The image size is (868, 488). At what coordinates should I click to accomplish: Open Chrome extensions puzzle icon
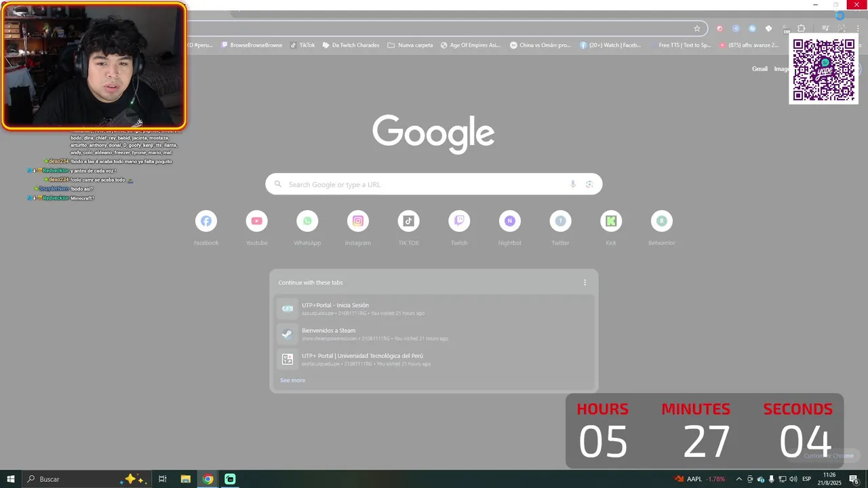pyautogui.click(x=801, y=28)
